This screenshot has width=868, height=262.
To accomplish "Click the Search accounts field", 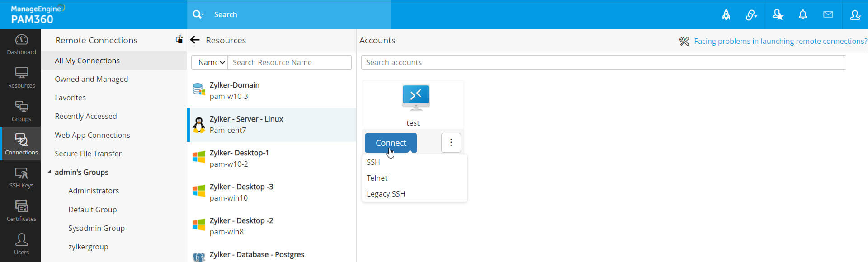I will pyautogui.click(x=604, y=62).
